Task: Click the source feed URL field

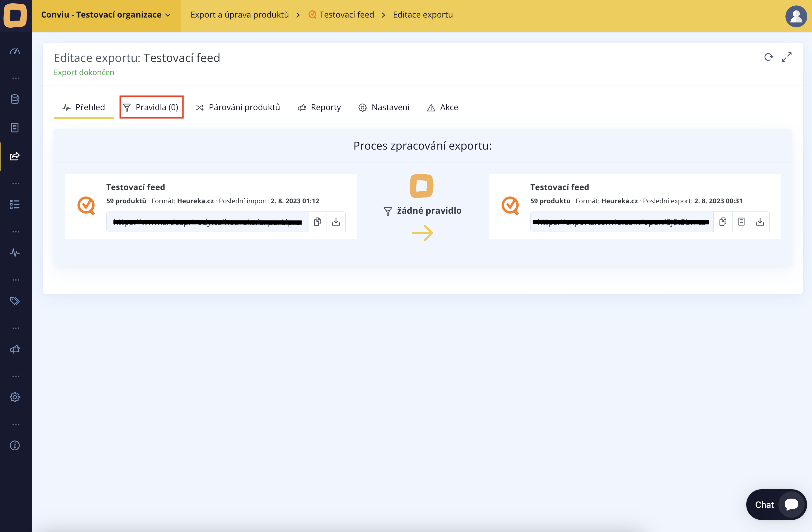Action: (x=207, y=222)
